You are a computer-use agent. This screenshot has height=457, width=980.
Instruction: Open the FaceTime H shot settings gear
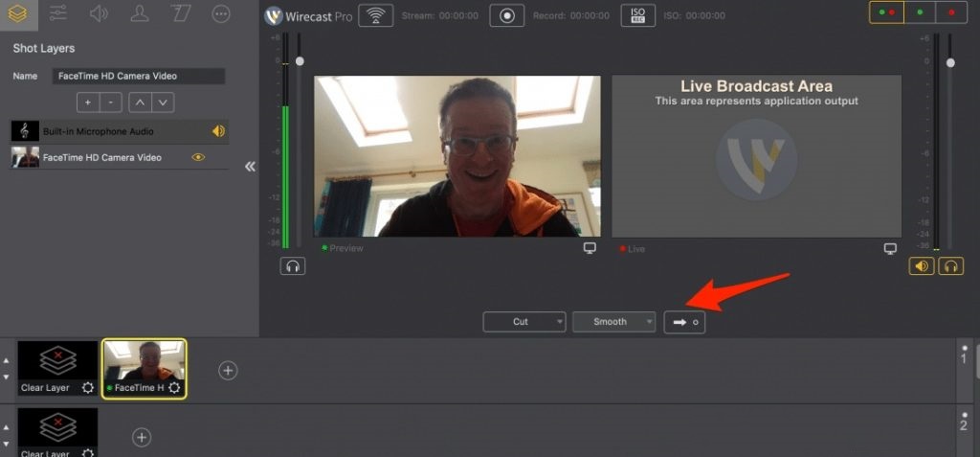point(174,387)
